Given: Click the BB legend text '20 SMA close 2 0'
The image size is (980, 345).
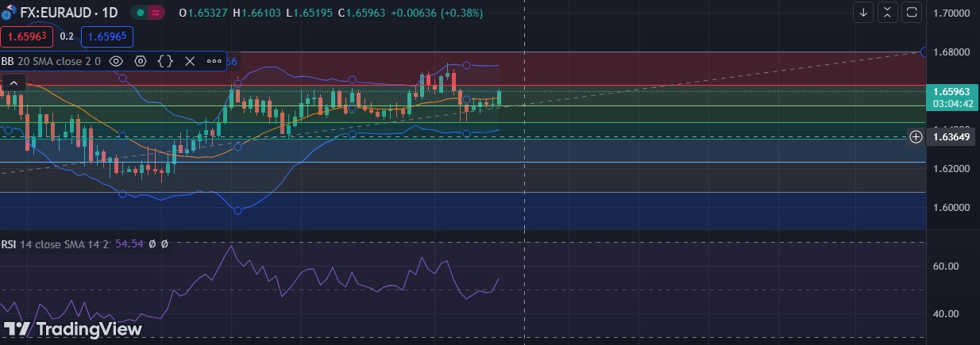Looking at the screenshot, I should pos(60,61).
